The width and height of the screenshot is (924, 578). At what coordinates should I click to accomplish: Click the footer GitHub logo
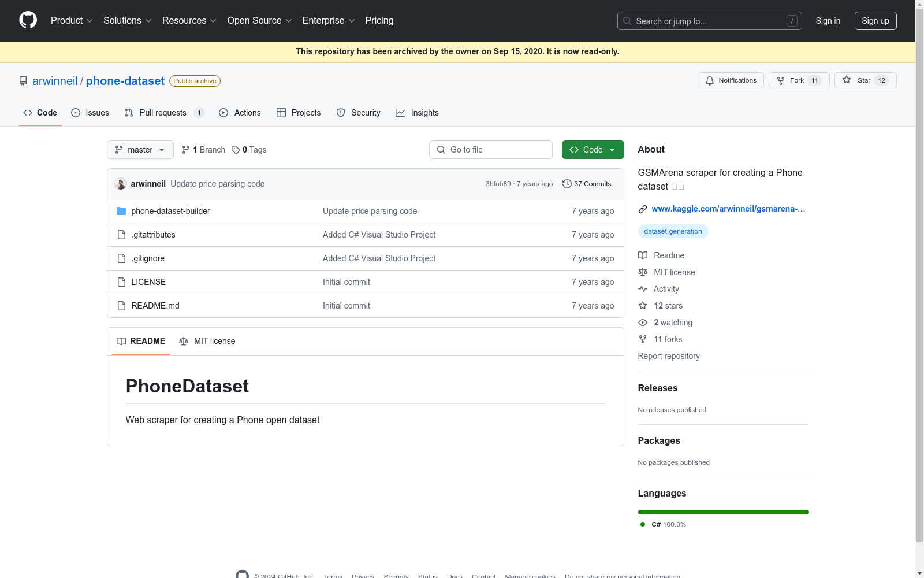coord(243,575)
